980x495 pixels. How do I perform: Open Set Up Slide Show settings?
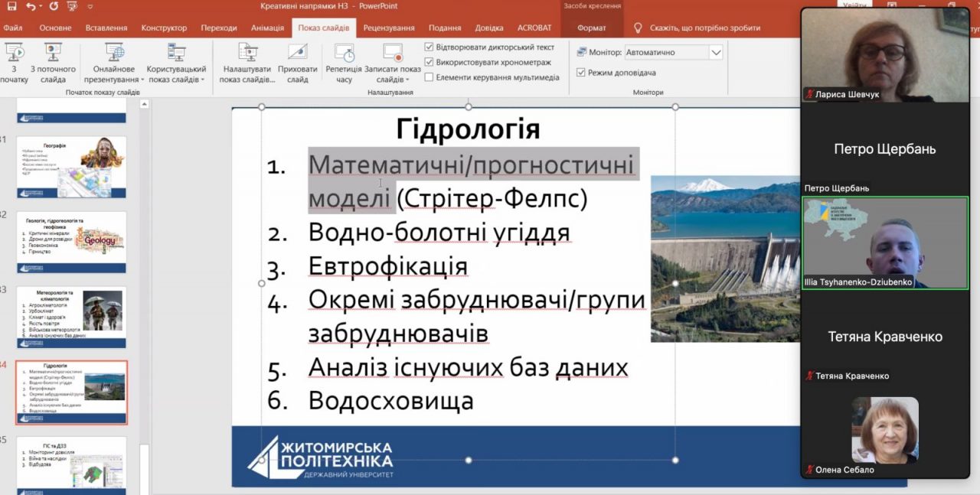coord(247,54)
